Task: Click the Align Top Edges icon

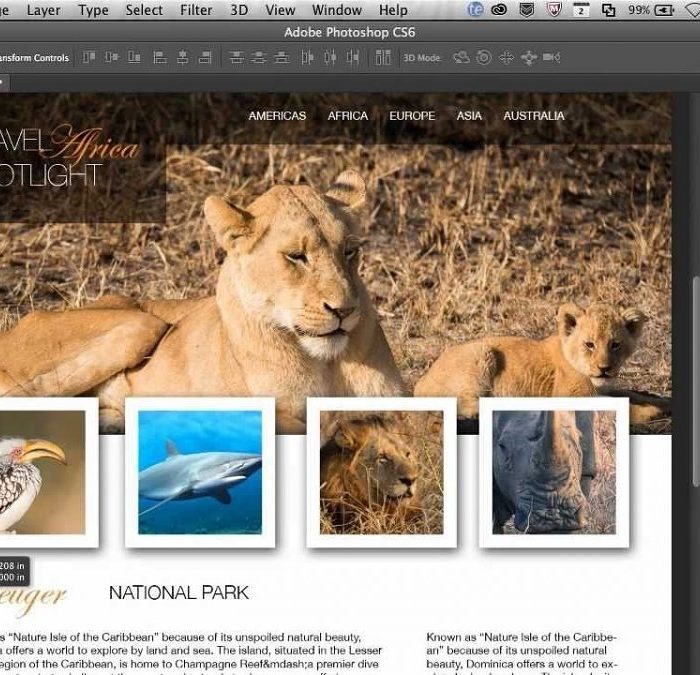Action: point(89,58)
